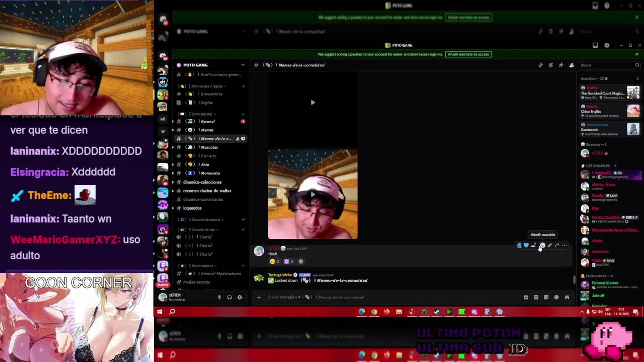Expand the Actividad panel arrow
Viewport: 644px width, 362px height.
[x=637, y=79]
